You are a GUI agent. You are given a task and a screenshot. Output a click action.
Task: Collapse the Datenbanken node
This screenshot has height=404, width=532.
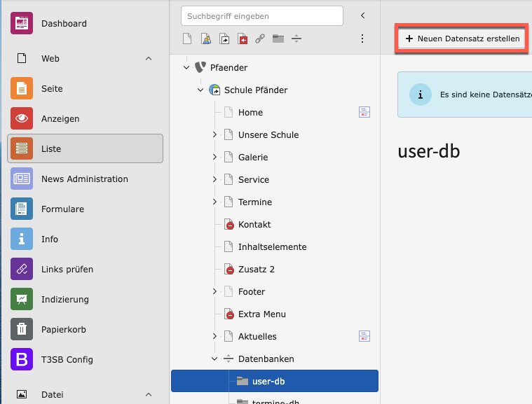(214, 358)
